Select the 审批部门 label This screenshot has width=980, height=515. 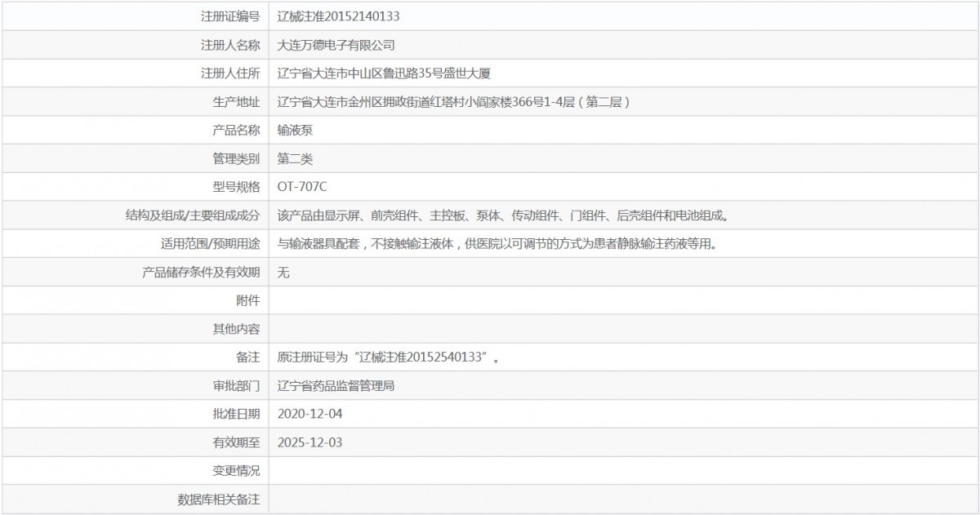236,386
